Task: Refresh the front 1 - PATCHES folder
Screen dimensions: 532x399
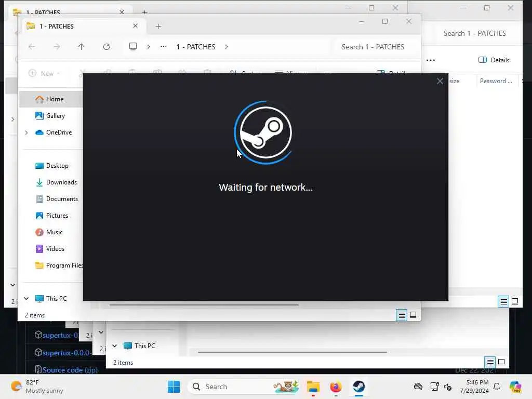Action: (x=107, y=47)
